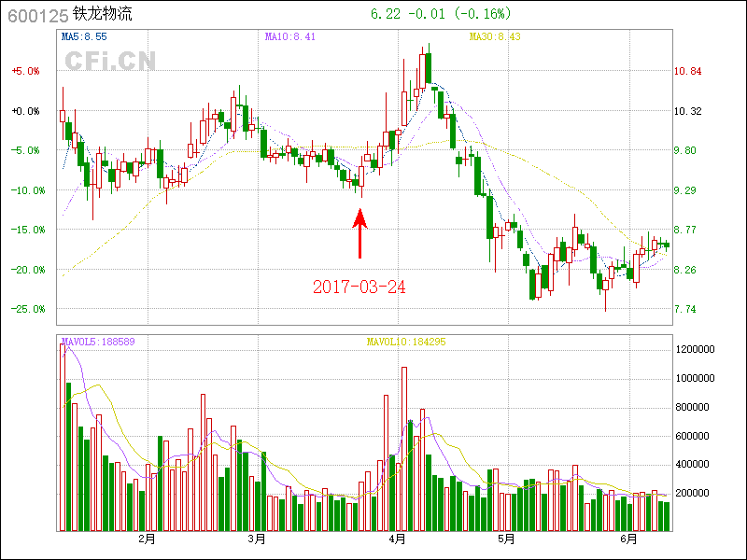Image resolution: width=747 pixels, height=560 pixels.
Task: Click the 2月 month label on axis
Action: pyautogui.click(x=147, y=539)
